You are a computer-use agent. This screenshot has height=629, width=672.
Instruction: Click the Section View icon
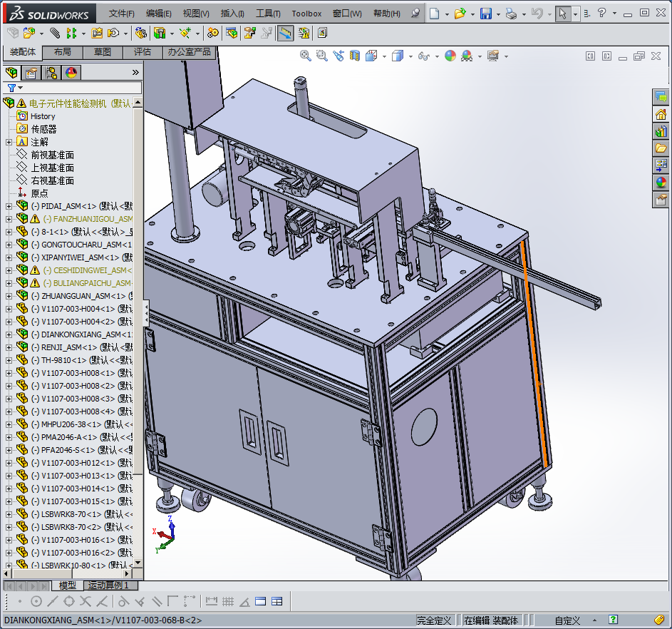pos(355,56)
